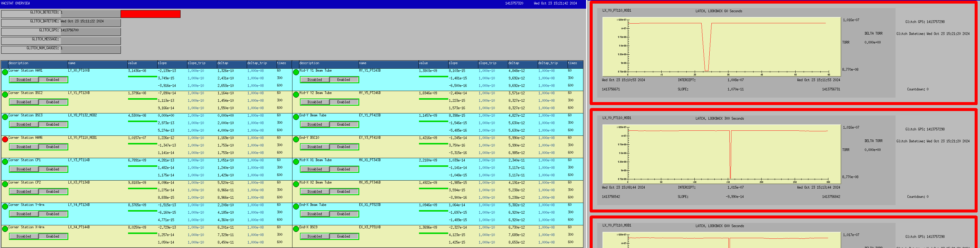Set Mid-X X1 Beam Tube gauge to Disabled

[315, 169]
